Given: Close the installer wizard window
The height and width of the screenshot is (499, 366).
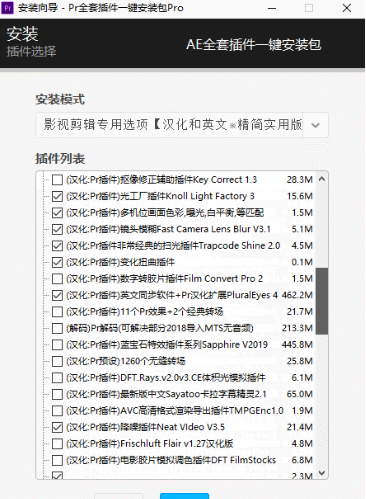Looking at the screenshot, I should (x=347, y=8).
